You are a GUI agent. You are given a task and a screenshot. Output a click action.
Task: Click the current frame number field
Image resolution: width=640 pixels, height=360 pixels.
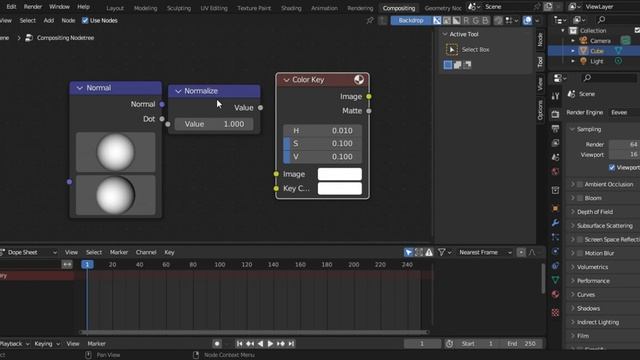click(422, 344)
